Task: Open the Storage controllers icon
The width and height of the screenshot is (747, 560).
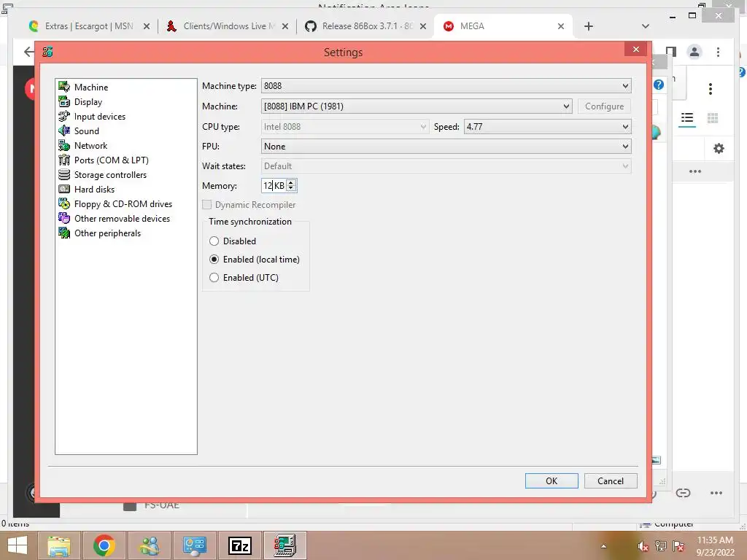Action: pyautogui.click(x=64, y=174)
